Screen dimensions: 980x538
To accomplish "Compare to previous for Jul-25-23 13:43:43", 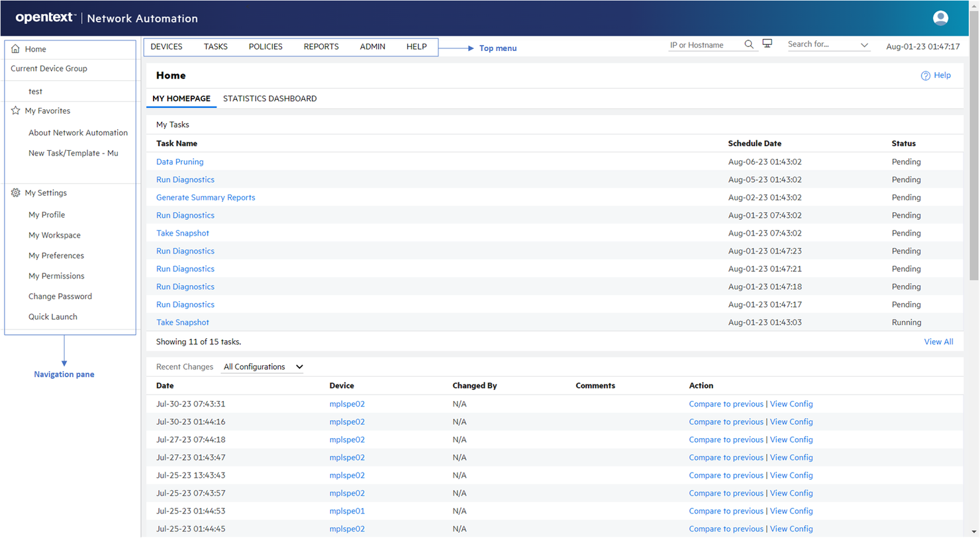I will tap(726, 475).
